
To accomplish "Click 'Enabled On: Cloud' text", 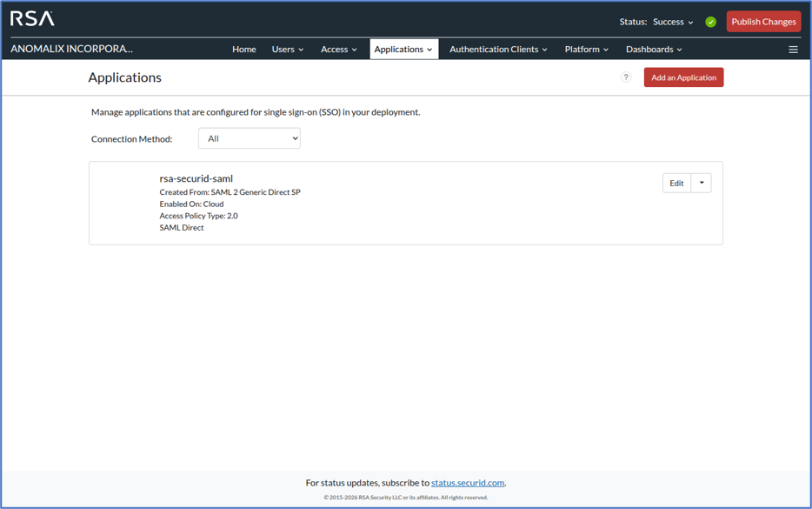I will 191,204.
